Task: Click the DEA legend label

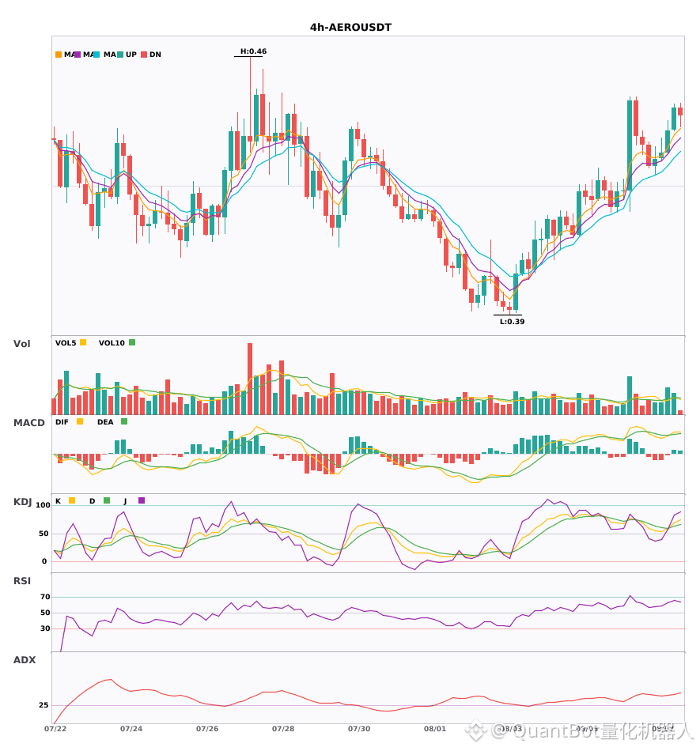Action: 105,422
